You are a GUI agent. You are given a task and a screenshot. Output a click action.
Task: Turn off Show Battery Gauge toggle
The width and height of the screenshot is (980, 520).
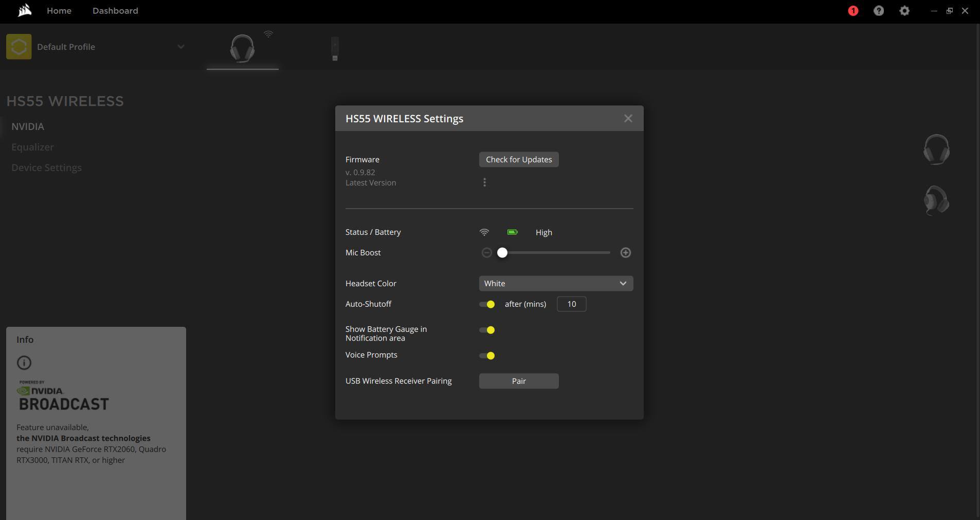(487, 330)
